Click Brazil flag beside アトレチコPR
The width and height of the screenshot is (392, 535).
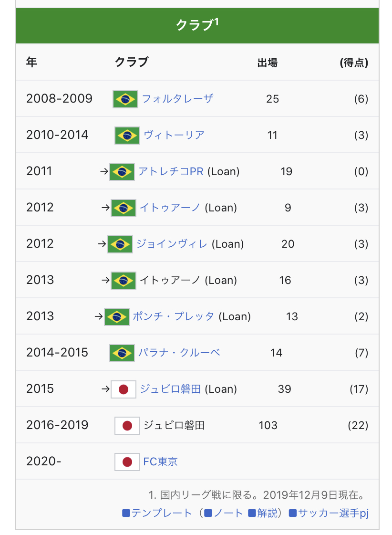coord(122,172)
